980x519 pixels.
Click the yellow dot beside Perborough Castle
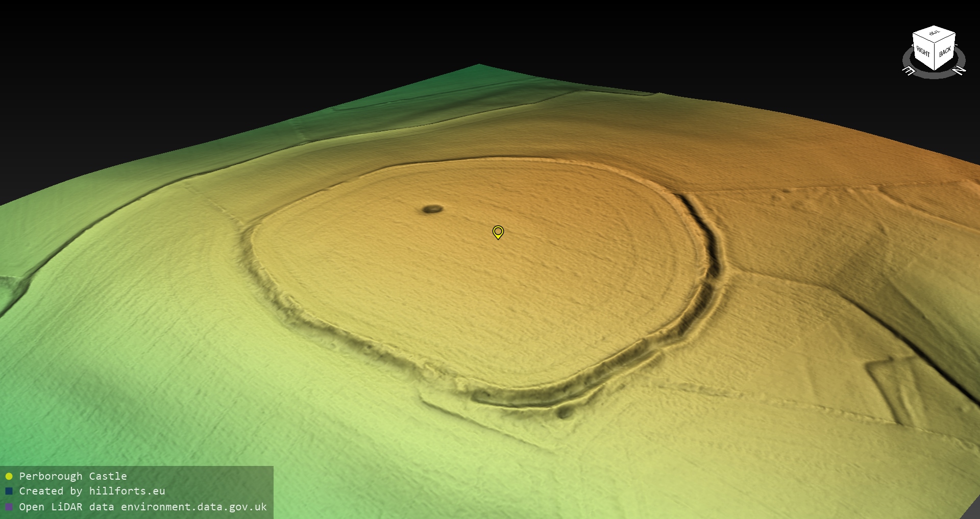tap(9, 476)
